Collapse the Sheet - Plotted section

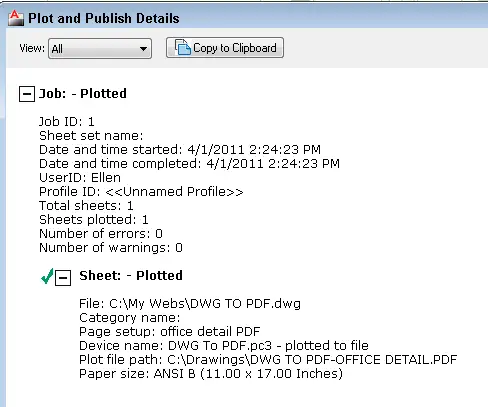[63, 277]
